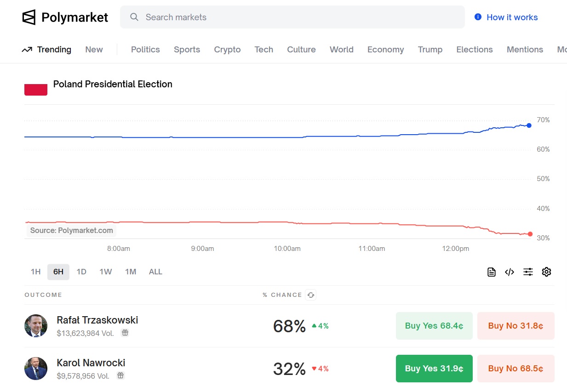The height and width of the screenshot is (392, 567).
Task: Open the embed code icon
Action: click(510, 272)
